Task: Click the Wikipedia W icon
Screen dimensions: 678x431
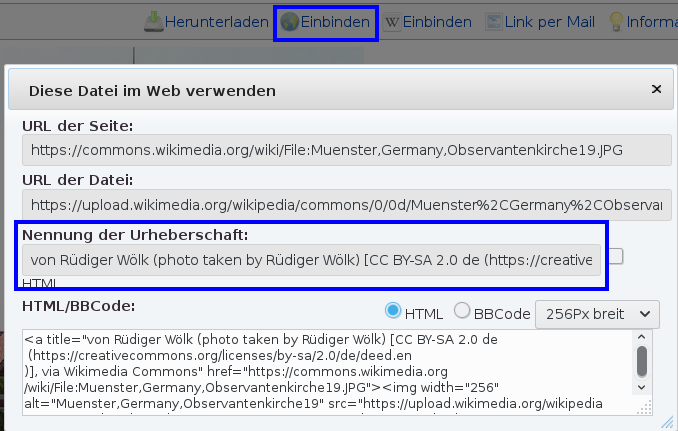Action: (x=393, y=21)
